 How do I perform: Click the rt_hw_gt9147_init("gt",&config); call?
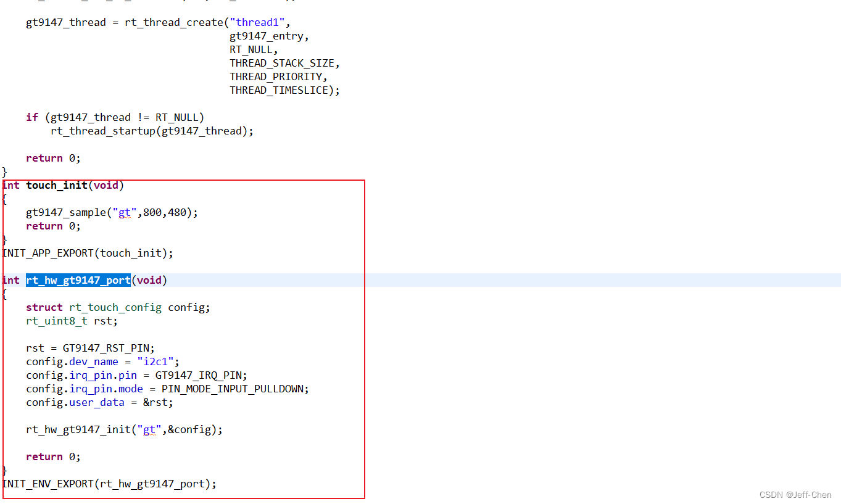pyautogui.click(x=125, y=429)
